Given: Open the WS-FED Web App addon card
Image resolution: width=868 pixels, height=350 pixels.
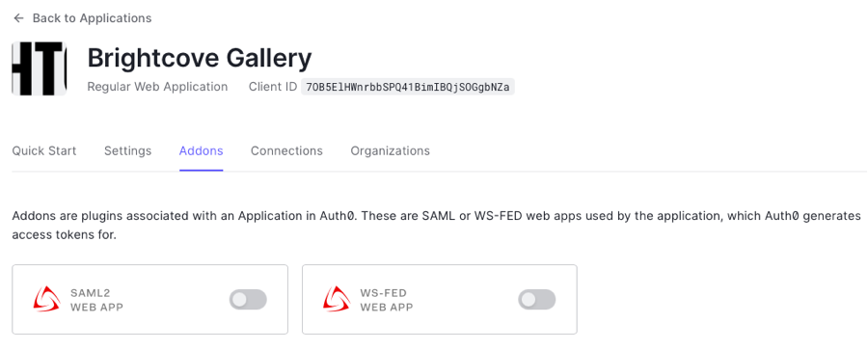Looking at the screenshot, I should (x=440, y=299).
